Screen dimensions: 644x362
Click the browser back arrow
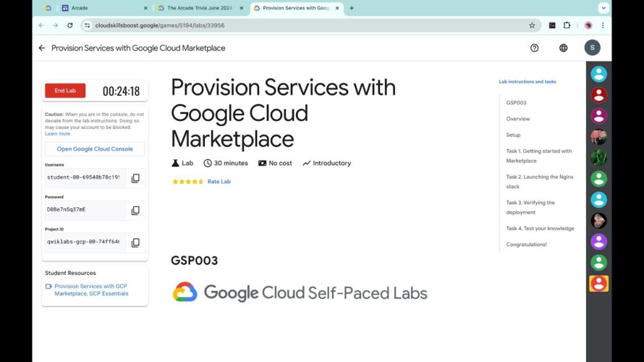click(41, 25)
